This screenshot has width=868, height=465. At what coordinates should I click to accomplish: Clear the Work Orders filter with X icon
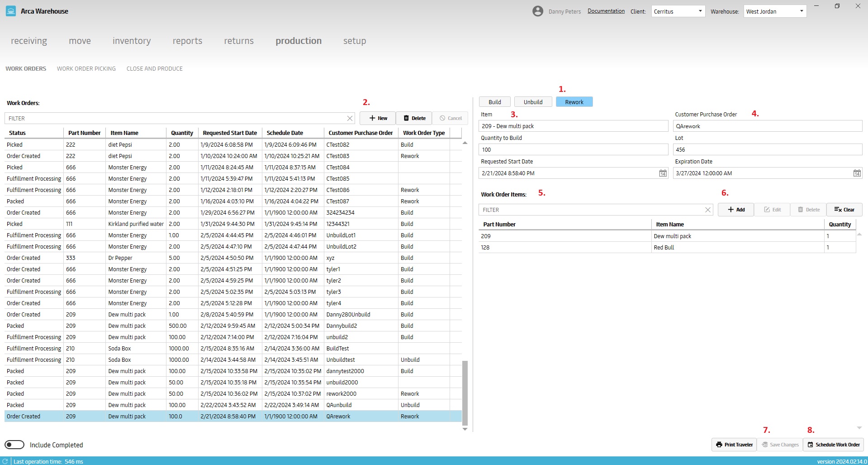click(x=350, y=119)
